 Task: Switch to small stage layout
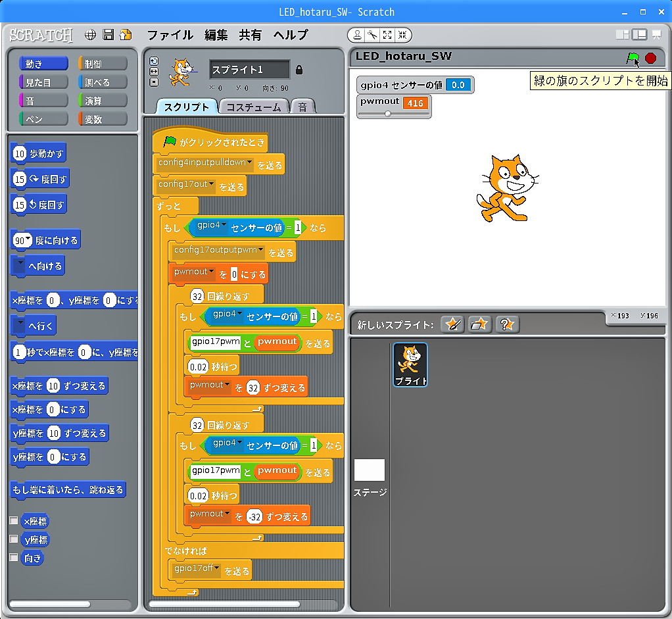(x=622, y=35)
